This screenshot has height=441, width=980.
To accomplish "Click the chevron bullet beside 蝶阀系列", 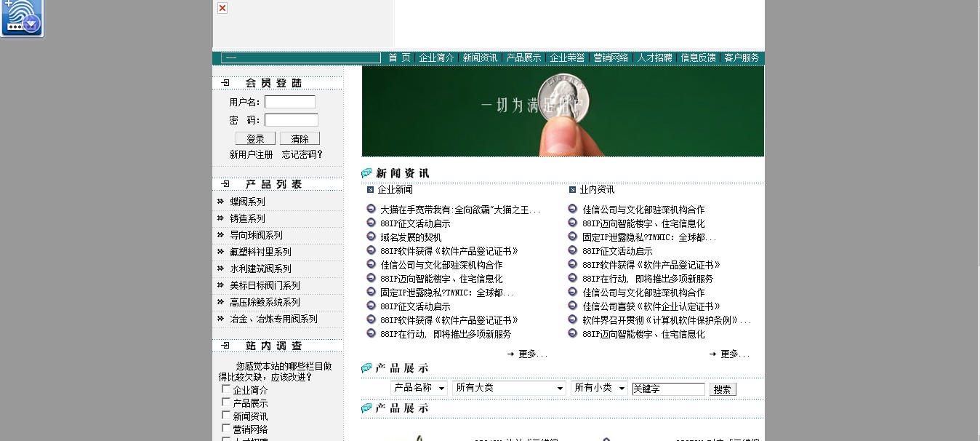I will (x=220, y=201).
